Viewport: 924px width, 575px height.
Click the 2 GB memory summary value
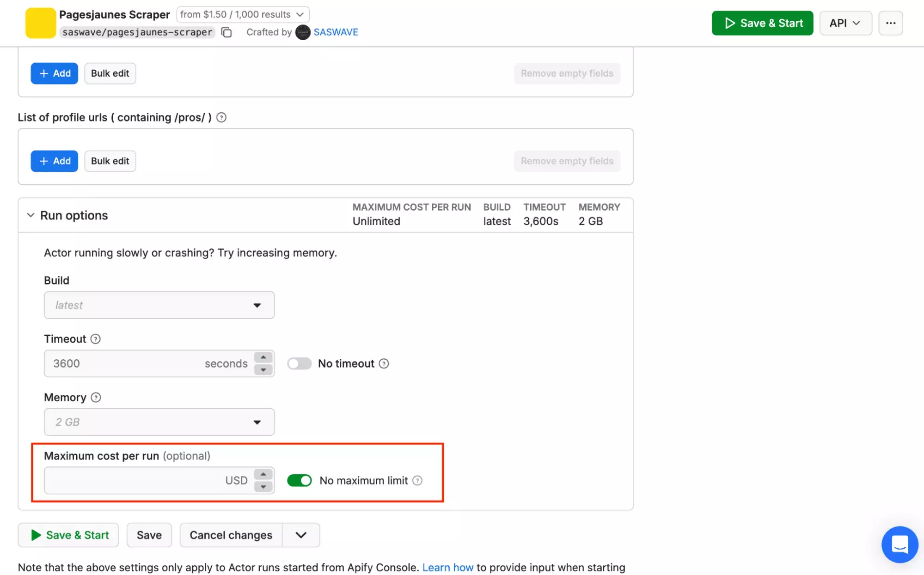[591, 221]
